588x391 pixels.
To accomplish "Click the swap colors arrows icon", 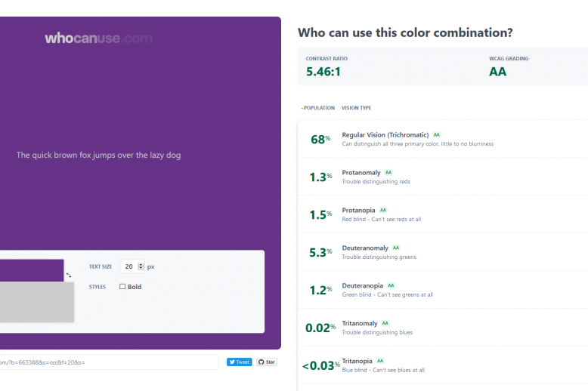I will pyautogui.click(x=69, y=276).
